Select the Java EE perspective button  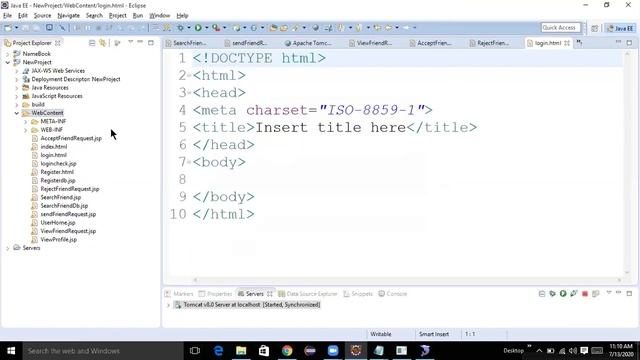[620, 28]
